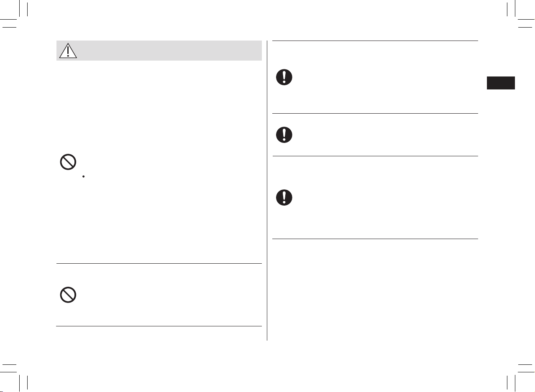Click the rule between middle and last exclamation icons
Viewport: 535px width, 392px height.
[x=375, y=156]
